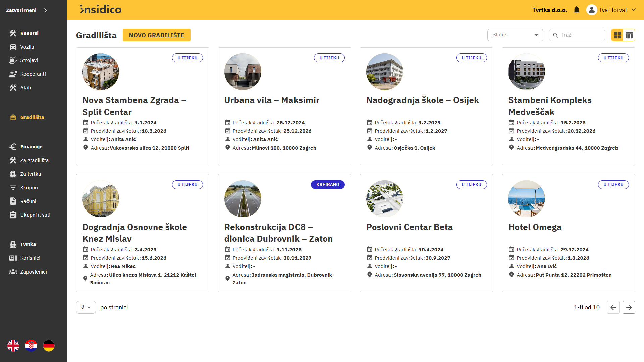Go to previous page arrow

[613, 307]
